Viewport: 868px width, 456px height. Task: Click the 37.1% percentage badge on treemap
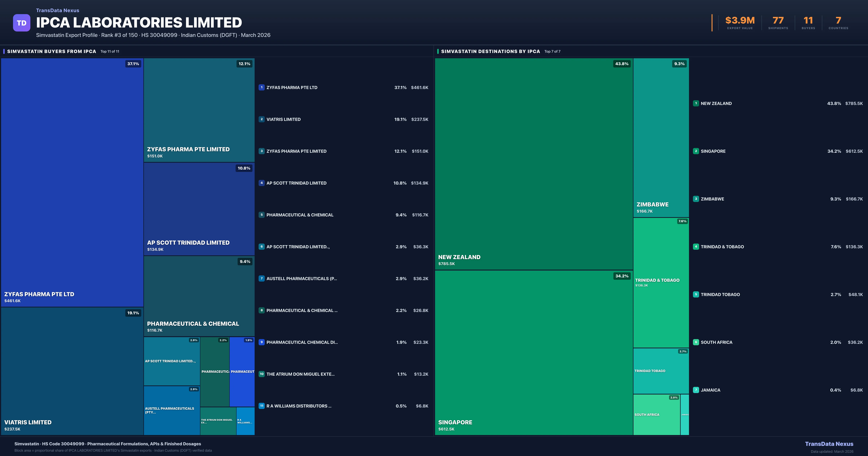[x=133, y=64]
